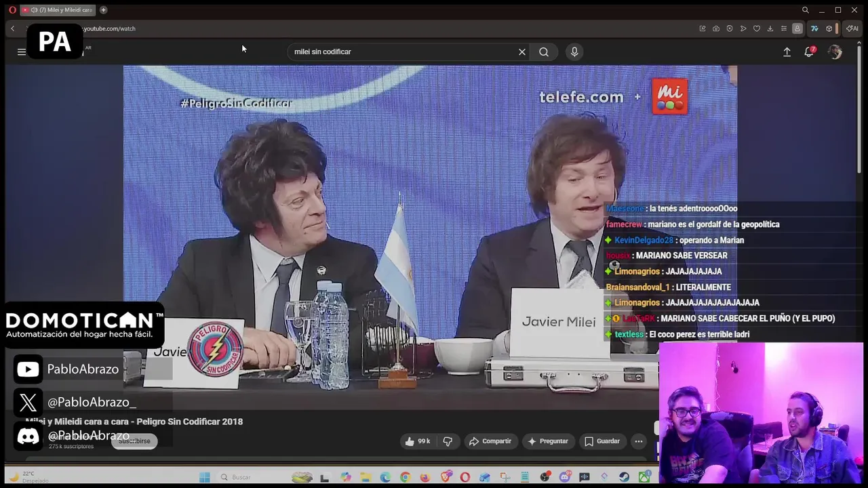Open File Explorer from the taskbar

(x=366, y=477)
